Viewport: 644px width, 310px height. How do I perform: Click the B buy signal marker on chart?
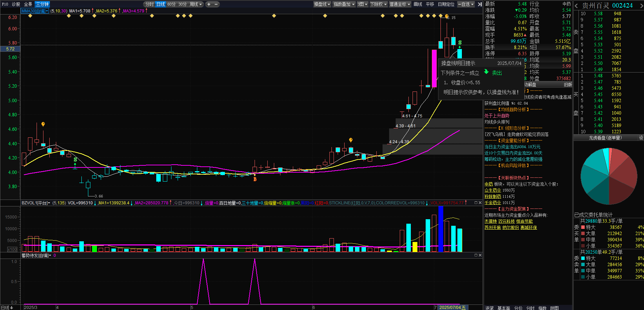[x=255, y=179]
